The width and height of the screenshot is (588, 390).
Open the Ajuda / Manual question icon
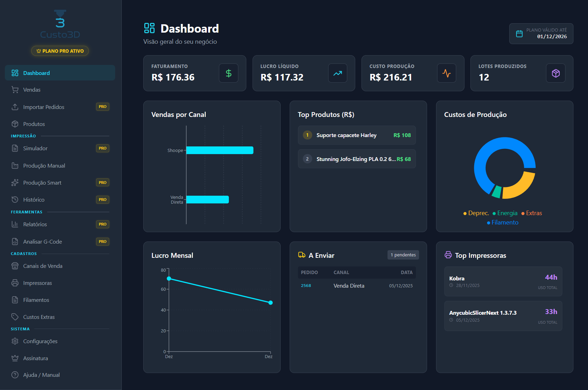(15, 375)
